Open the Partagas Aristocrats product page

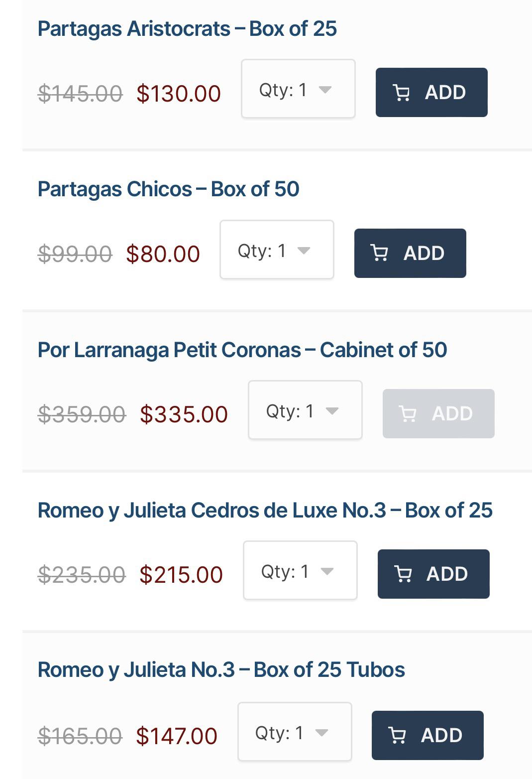pyautogui.click(x=188, y=28)
